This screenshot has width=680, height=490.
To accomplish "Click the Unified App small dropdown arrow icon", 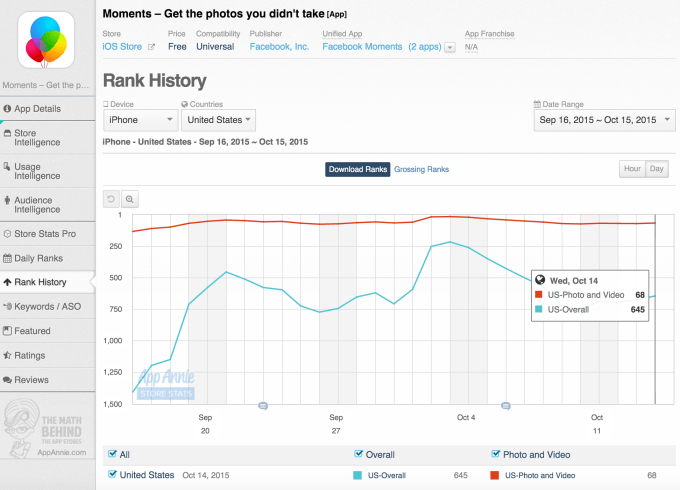I will click(450, 47).
